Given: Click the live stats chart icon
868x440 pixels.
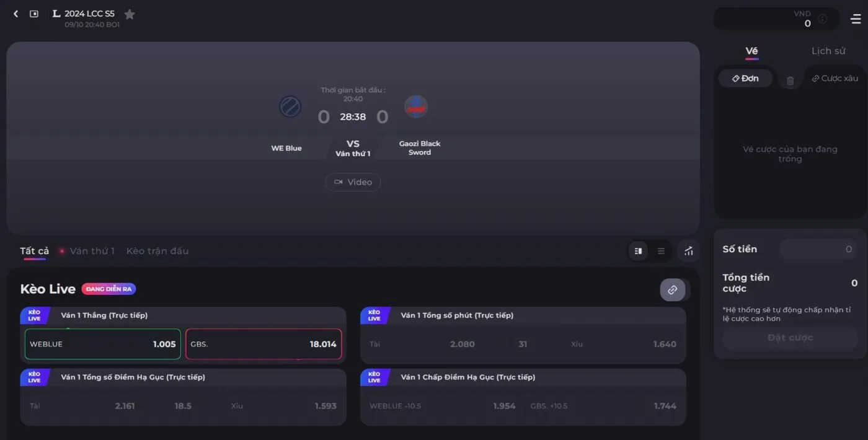Looking at the screenshot, I should pos(688,251).
